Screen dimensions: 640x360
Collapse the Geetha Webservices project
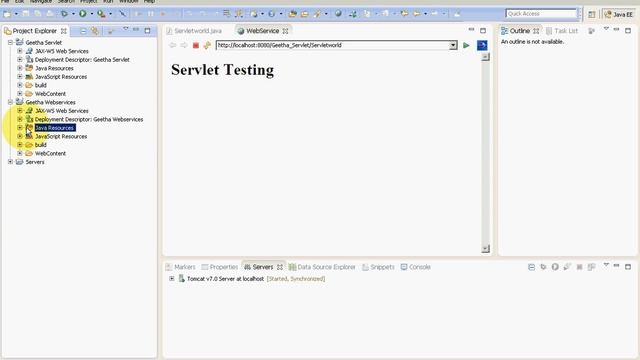pyautogui.click(x=10, y=102)
